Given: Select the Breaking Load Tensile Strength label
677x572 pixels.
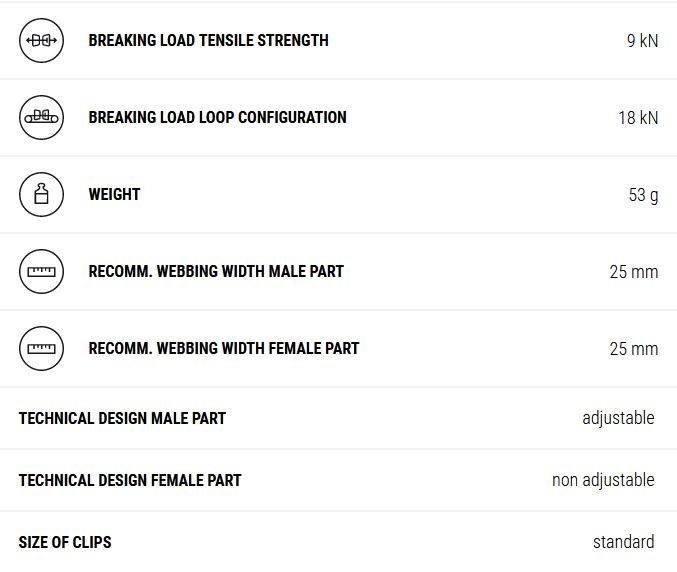Looking at the screenshot, I should [x=208, y=41].
